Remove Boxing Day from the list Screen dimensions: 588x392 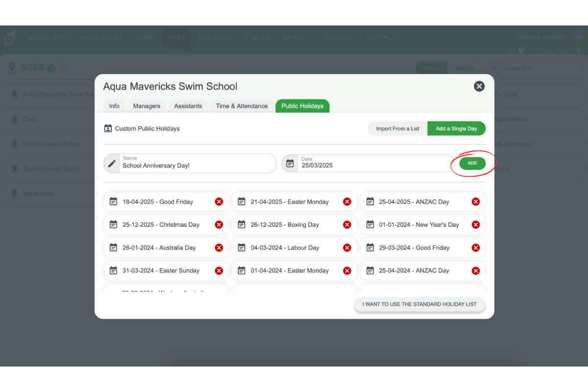(347, 225)
